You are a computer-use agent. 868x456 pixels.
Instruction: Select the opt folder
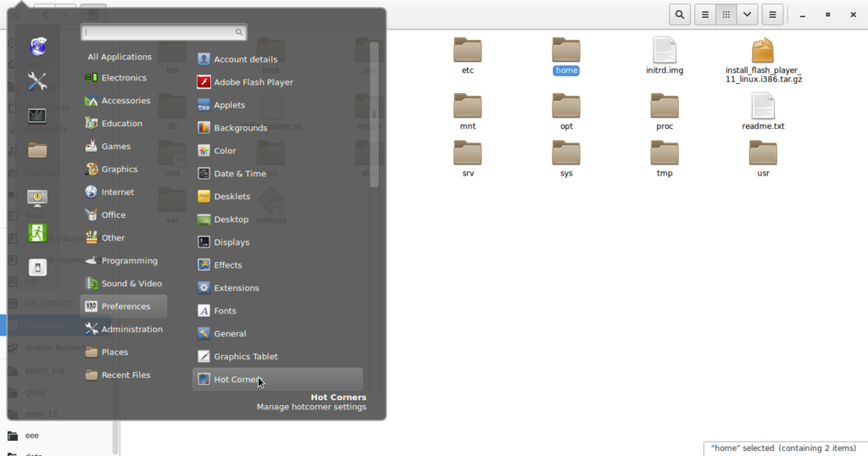[x=565, y=112]
